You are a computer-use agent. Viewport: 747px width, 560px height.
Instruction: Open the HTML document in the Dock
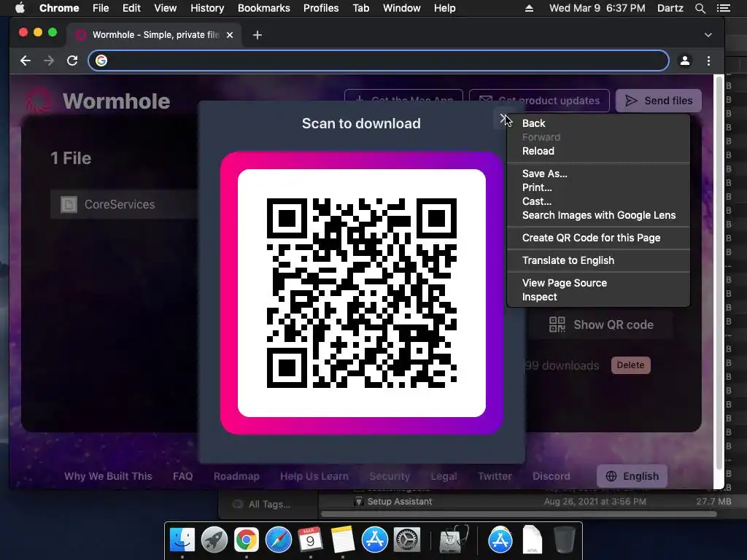(532, 540)
